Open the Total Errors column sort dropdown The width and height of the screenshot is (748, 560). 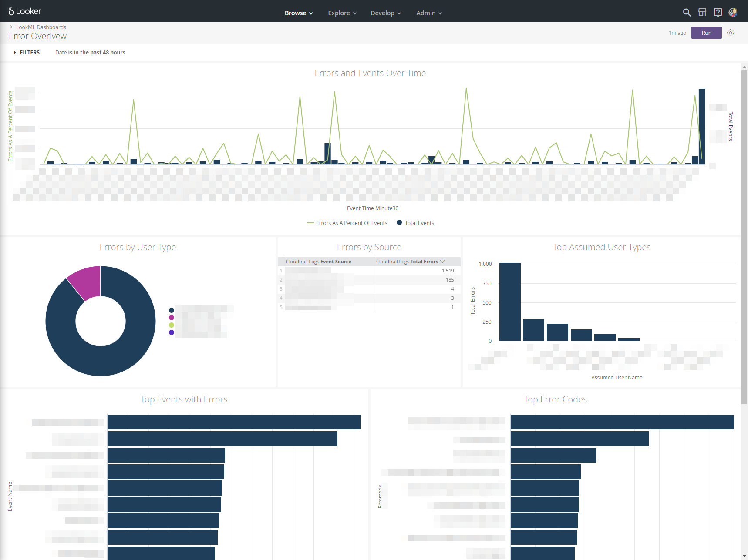(x=443, y=261)
